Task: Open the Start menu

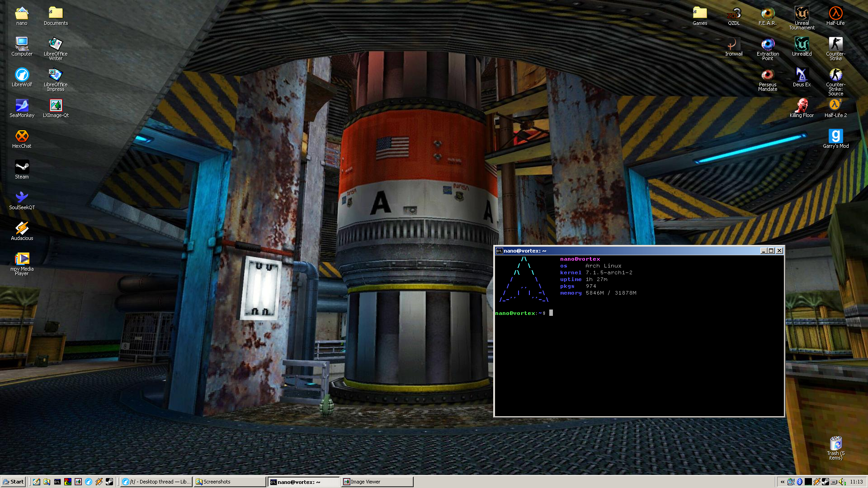Action: (x=13, y=482)
